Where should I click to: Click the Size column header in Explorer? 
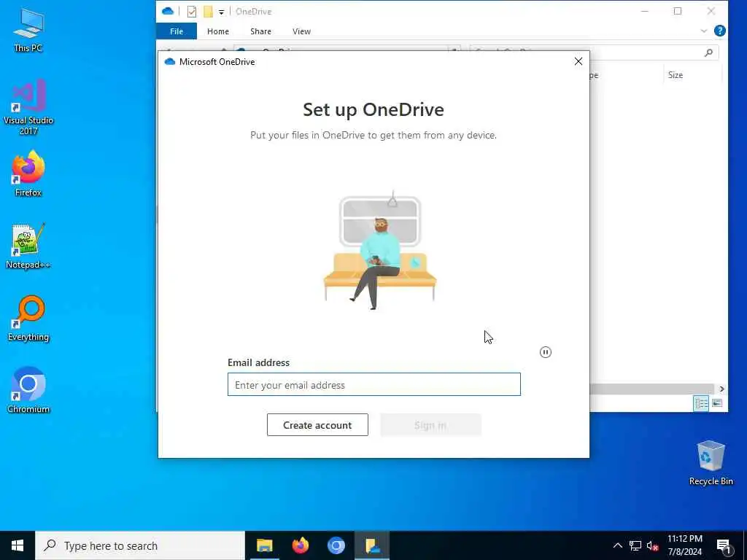(x=675, y=75)
